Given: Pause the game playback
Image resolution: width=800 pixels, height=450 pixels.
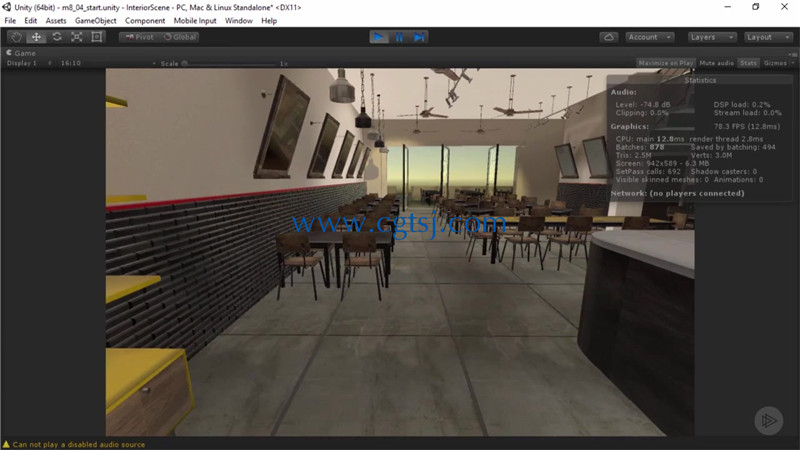Looking at the screenshot, I should point(399,37).
